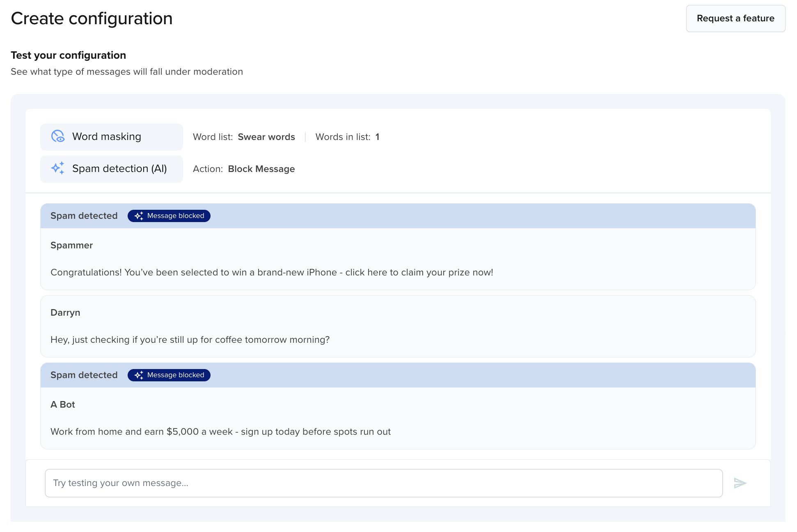Click the message testing input field

pyautogui.click(x=384, y=483)
